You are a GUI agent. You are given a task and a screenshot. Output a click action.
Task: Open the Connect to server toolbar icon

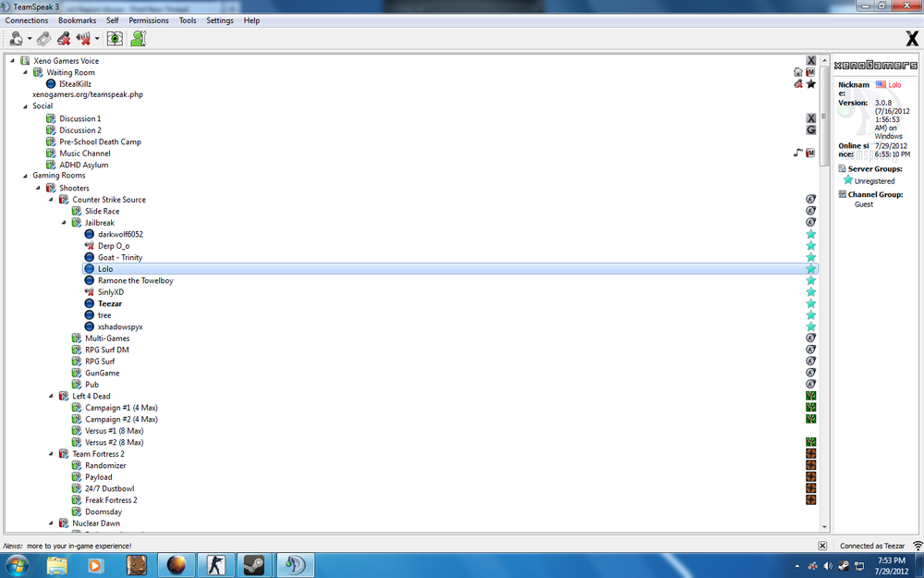(16, 39)
